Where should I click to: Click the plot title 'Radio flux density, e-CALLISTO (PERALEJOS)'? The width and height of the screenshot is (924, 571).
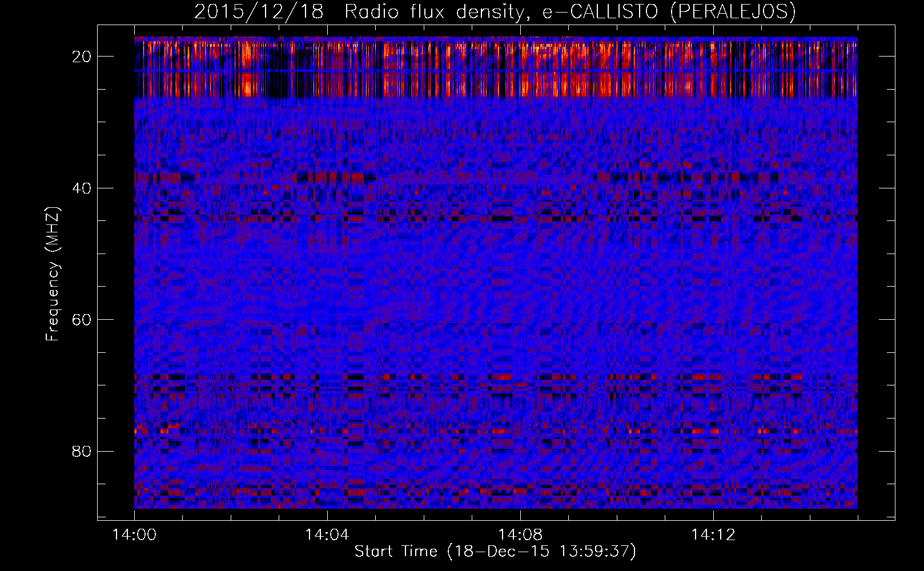(x=570, y=12)
